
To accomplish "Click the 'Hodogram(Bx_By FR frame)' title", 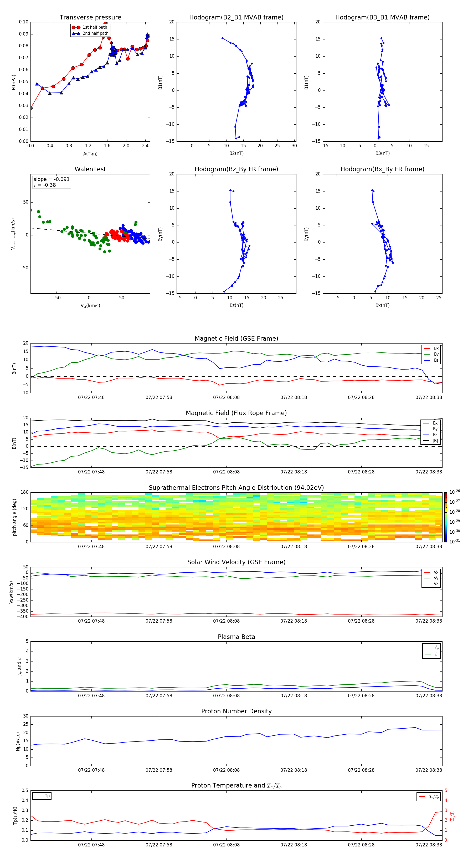I will [382, 169].
